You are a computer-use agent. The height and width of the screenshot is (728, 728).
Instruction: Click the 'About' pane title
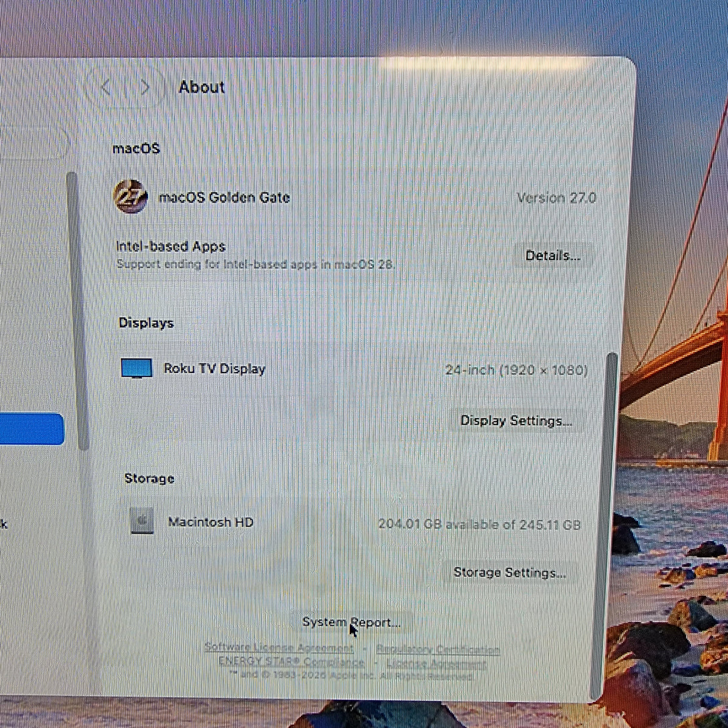pos(201,87)
